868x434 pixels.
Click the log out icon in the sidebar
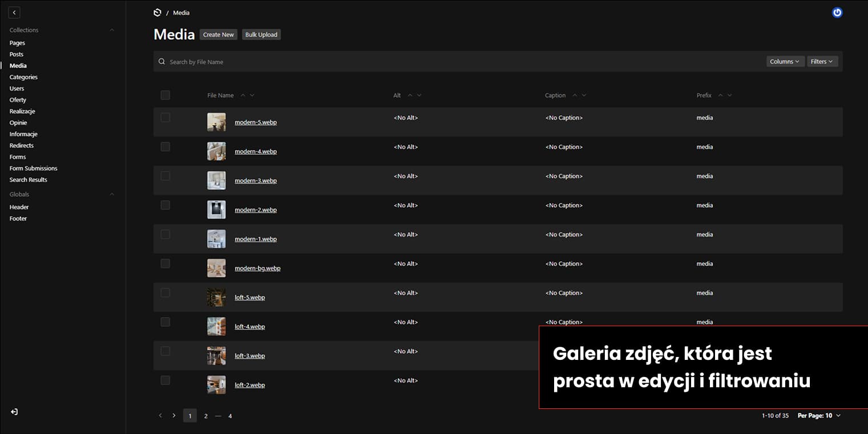(x=14, y=412)
